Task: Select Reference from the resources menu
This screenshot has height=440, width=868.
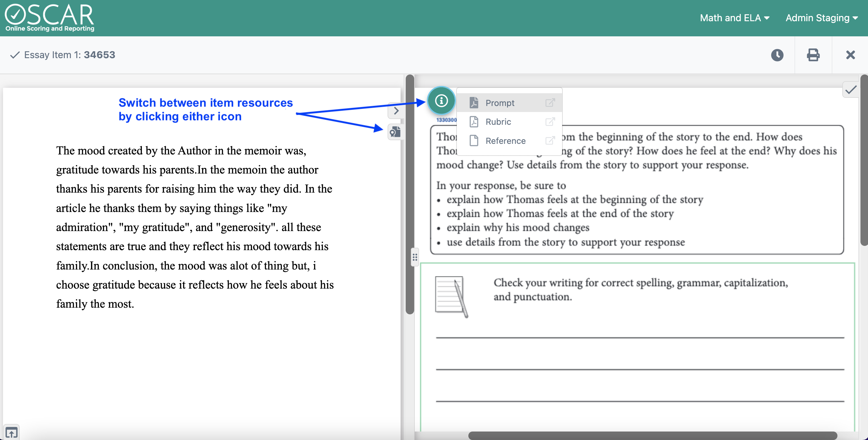Action: click(505, 141)
